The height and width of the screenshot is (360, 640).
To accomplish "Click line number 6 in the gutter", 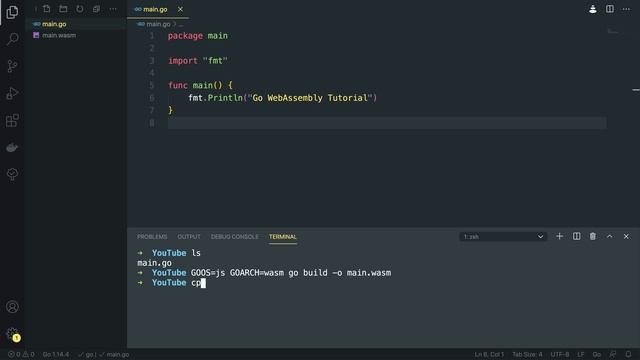I will (151, 98).
